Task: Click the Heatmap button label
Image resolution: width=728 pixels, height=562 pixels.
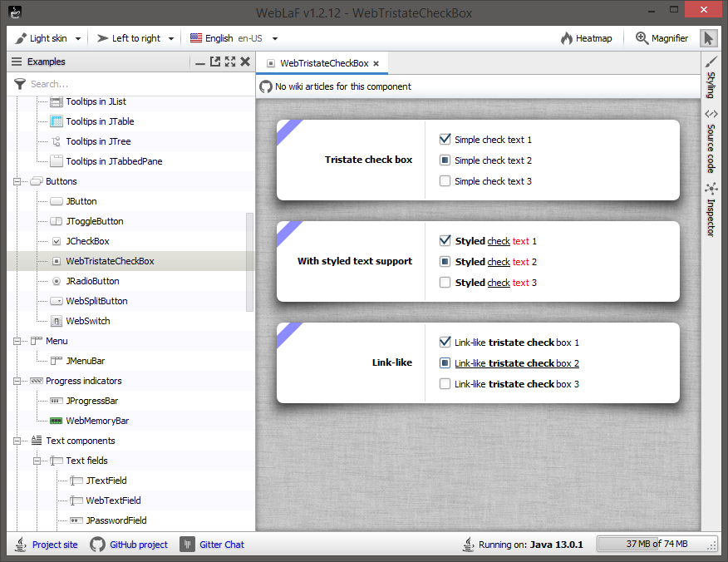Action: (x=594, y=38)
